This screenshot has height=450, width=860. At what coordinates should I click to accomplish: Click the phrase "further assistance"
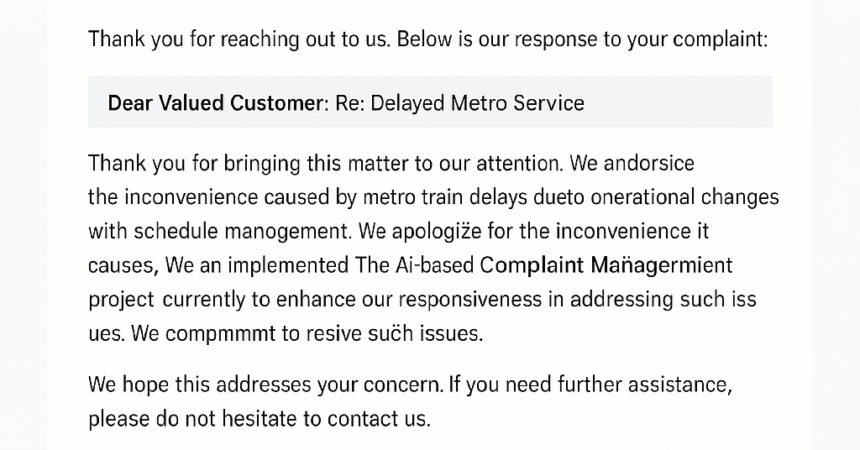click(x=645, y=385)
